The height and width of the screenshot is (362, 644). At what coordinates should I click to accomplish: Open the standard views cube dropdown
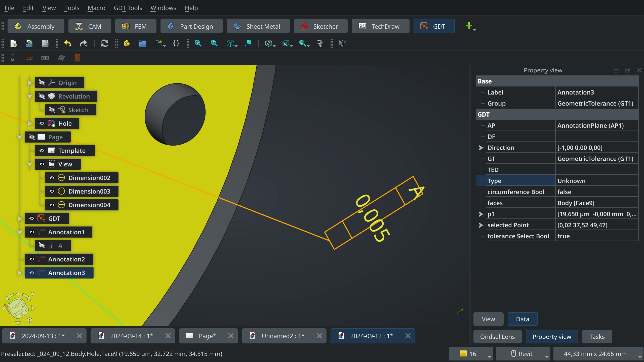(236, 46)
